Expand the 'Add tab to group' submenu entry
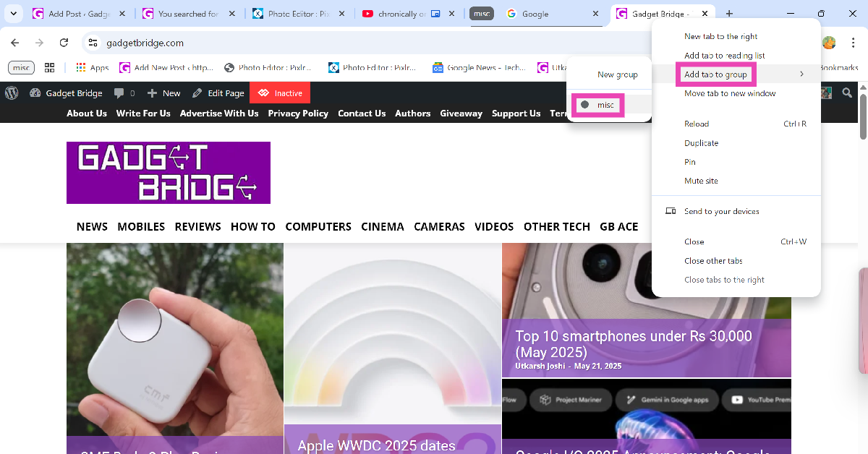Viewport: 868px width, 454px height. [x=736, y=74]
